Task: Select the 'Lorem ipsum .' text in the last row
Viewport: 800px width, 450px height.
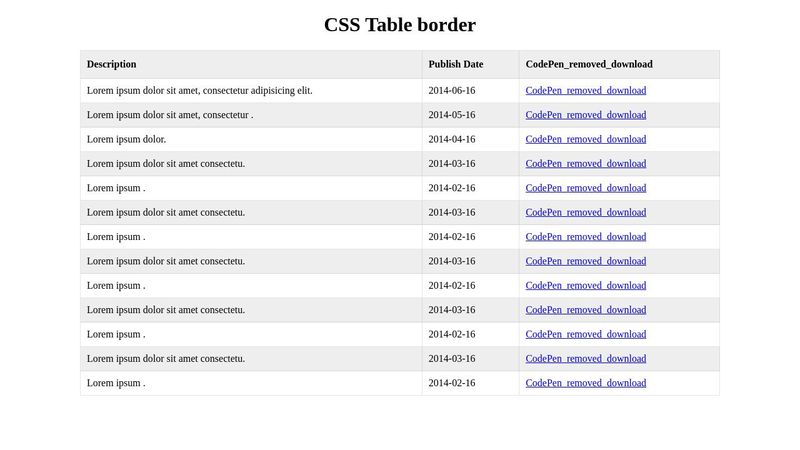Action: pyautogui.click(x=116, y=383)
